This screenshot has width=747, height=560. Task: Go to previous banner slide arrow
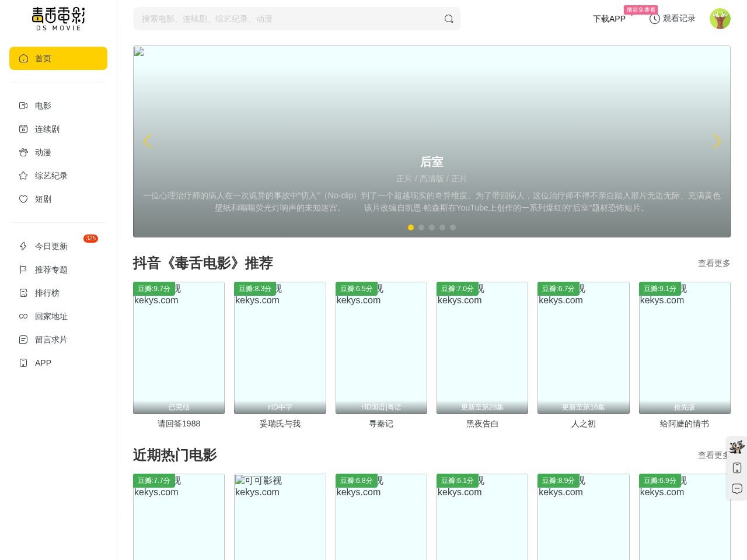click(147, 141)
